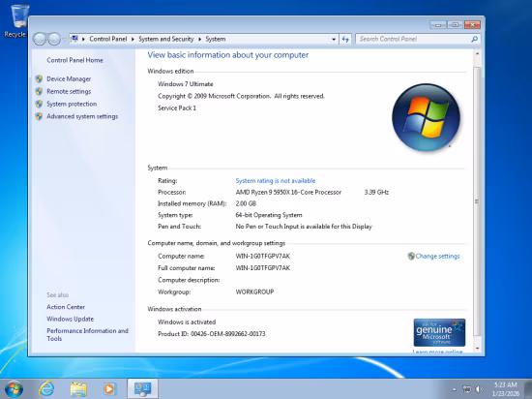Click the '64-bit Operating System' value
Image resolution: width=532 pixels, height=399 pixels.
[269, 215]
